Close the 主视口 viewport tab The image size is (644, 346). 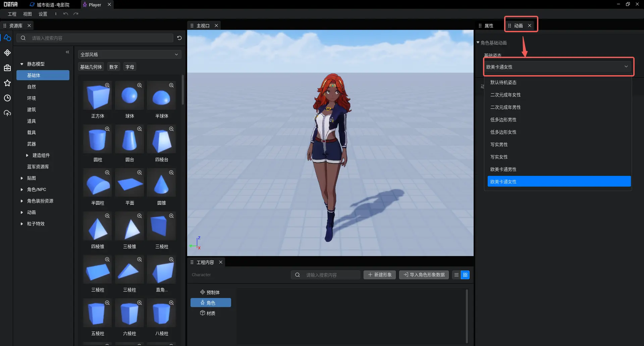click(216, 26)
